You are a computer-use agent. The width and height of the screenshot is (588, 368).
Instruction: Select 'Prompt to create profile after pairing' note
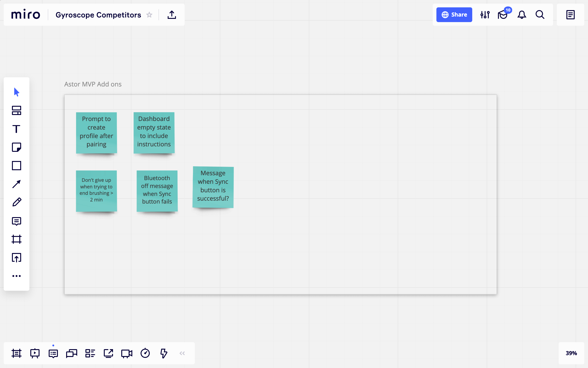pyautogui.click(x=96, y=133)
